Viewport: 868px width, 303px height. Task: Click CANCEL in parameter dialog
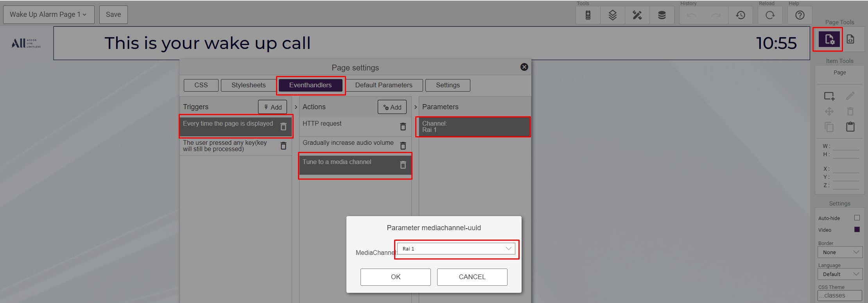click(472, 277)
